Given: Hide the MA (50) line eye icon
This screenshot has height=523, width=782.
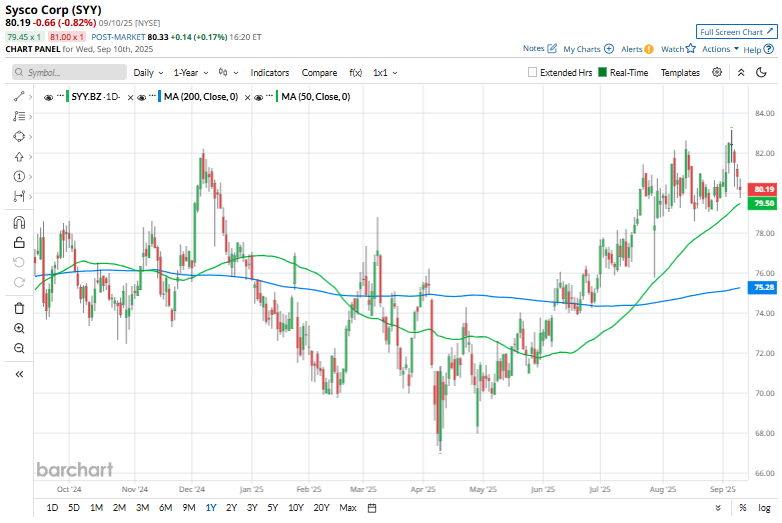Looking at the screenshot, I should coord(259,98).
